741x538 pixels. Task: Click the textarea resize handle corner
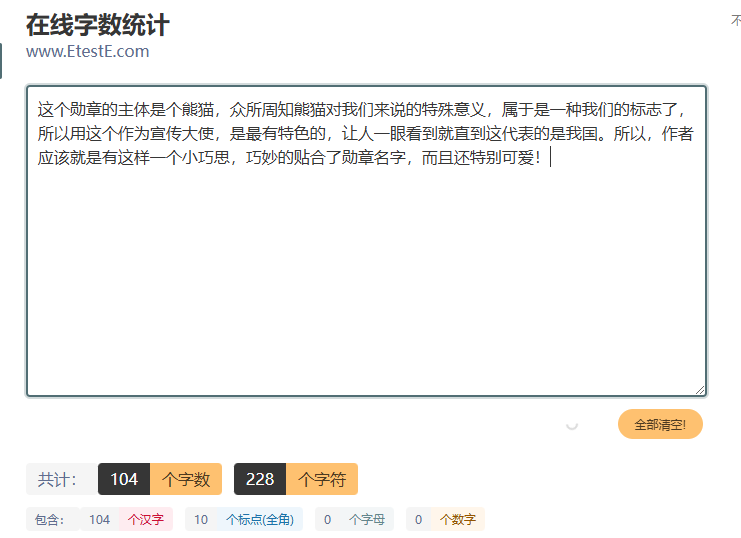pyautogui.click(x=700, y=390)
